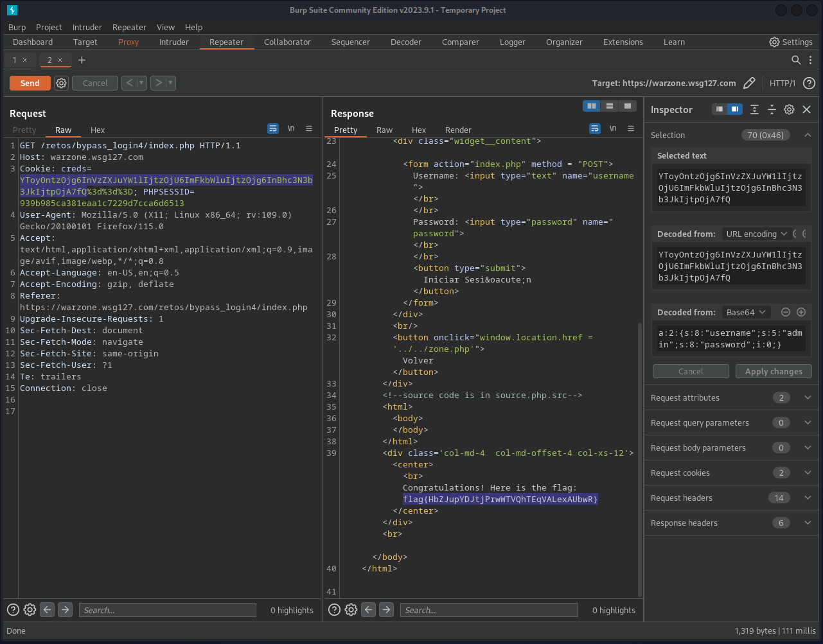Click the search icon in tab bar
The width and height of the screenshot is (823, 644).
(796, 60)
